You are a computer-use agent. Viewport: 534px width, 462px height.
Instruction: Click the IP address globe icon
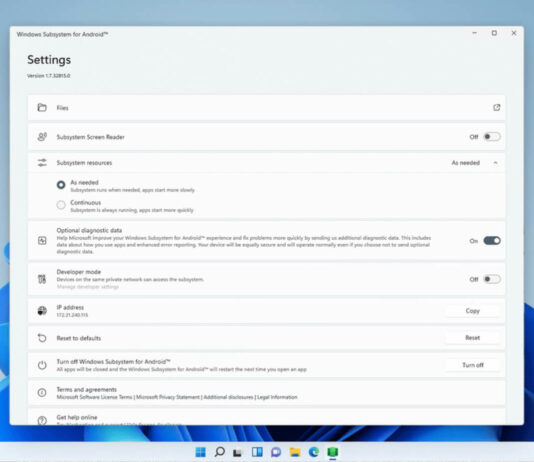click(42, 310)
